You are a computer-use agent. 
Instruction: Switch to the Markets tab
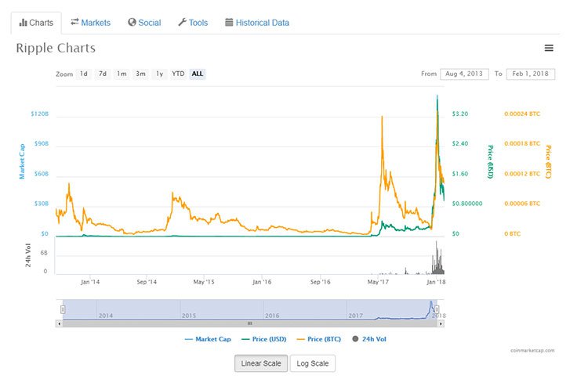point(90,23)
